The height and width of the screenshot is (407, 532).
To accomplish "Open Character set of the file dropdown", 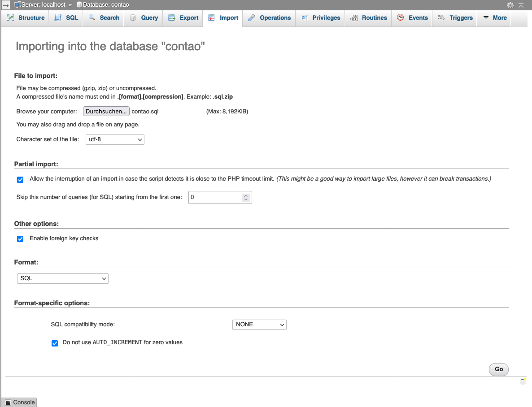I will pos(115,139).
